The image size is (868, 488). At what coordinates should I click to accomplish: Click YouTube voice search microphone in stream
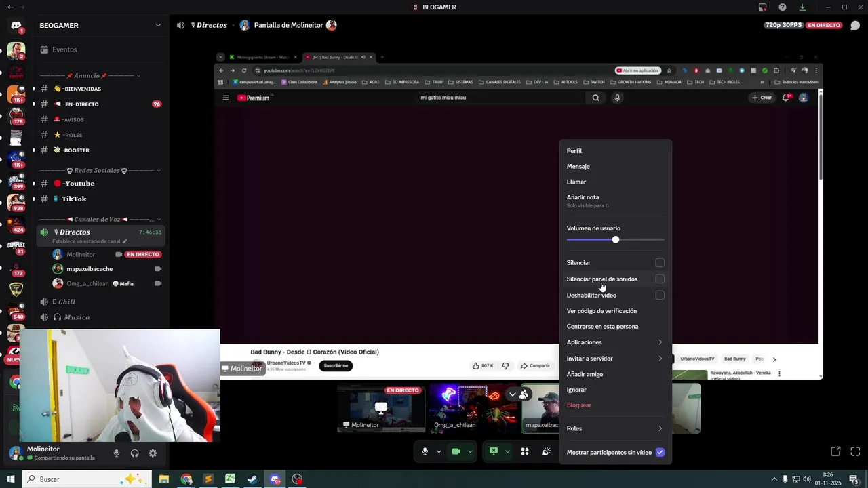click(x=617, y=98)
